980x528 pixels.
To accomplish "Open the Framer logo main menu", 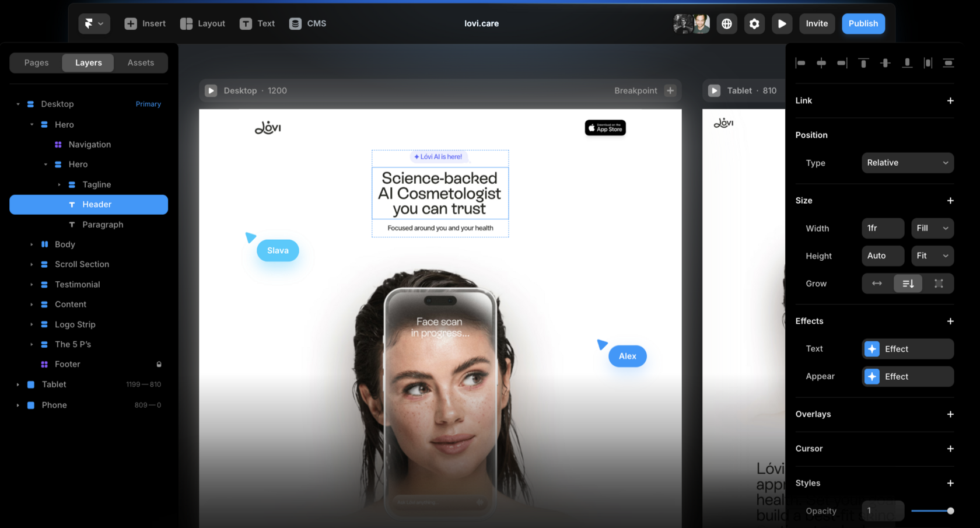I will [x=93, y=23].
